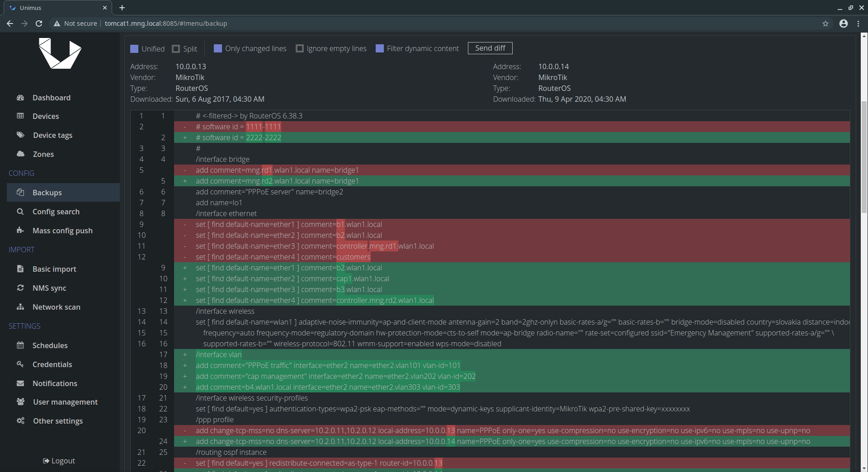
Task: Click the User management people icon
Action: tap(20, 402)
